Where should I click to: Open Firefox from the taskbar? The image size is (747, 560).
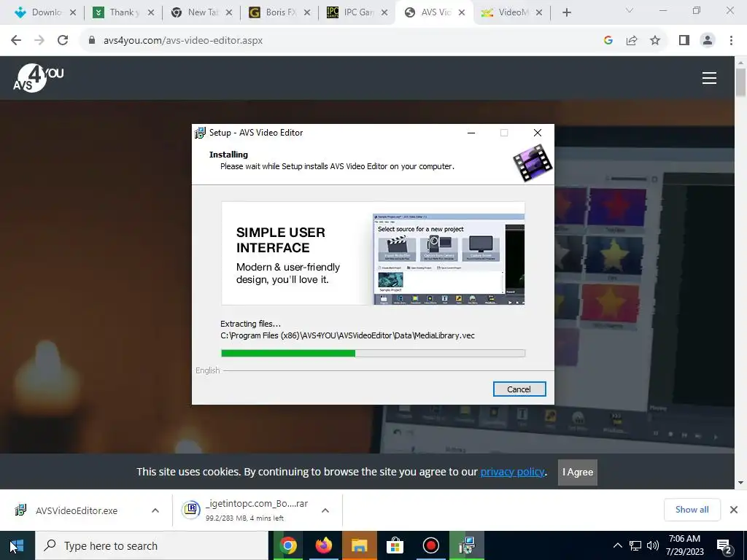323,545
